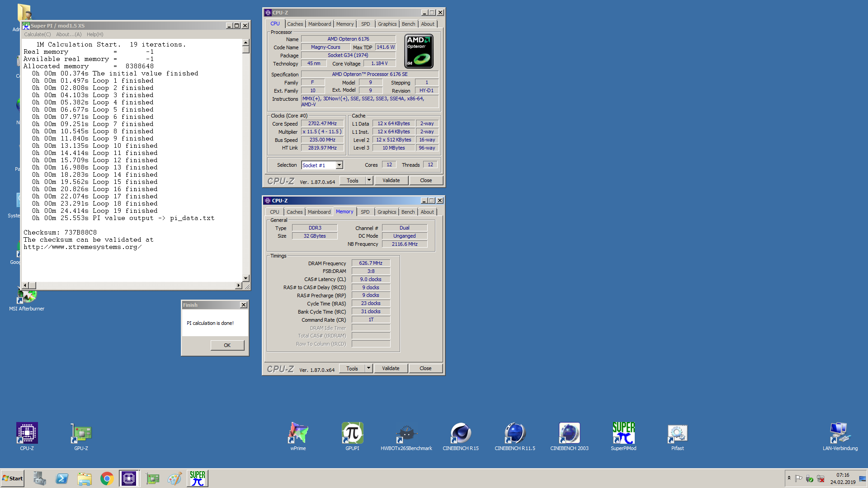Open the Socket #1 selection dropdown
Image resolution: width=868 pixels, height=488 pixels.
tap(339, 165)
